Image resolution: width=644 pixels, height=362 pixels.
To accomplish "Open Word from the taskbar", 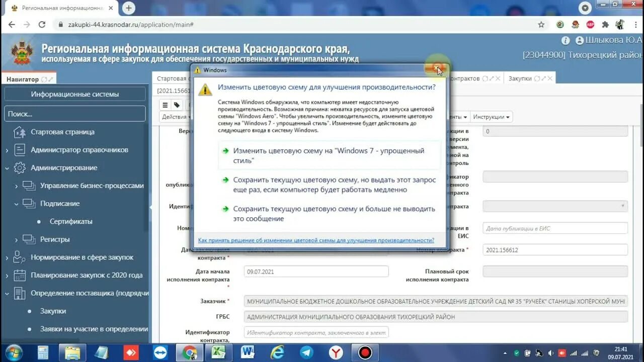I will (x=249, y=352).
